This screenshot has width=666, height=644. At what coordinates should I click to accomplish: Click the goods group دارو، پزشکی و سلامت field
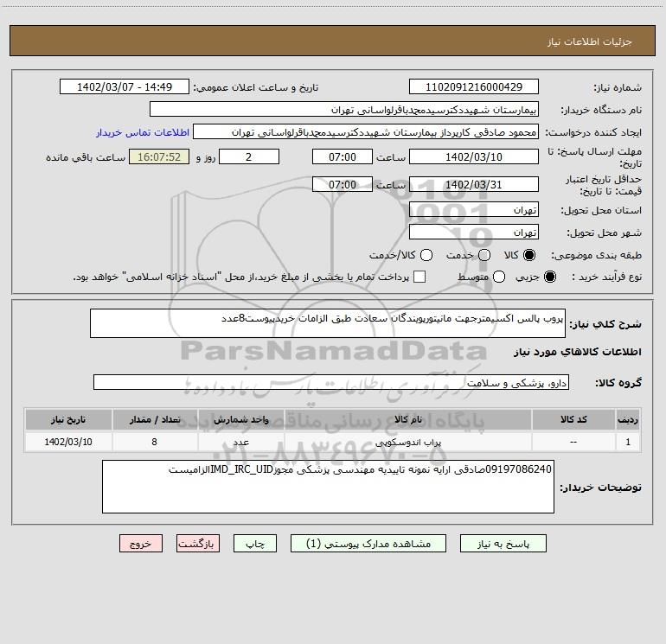(x=331, y=382)
